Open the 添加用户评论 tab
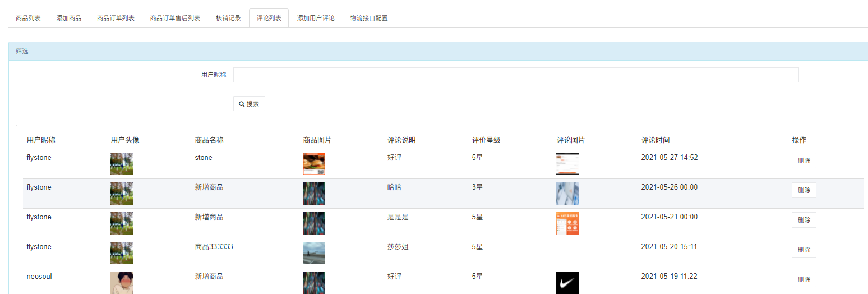Viewport: 868px width, 294px height. click(316, 18)
